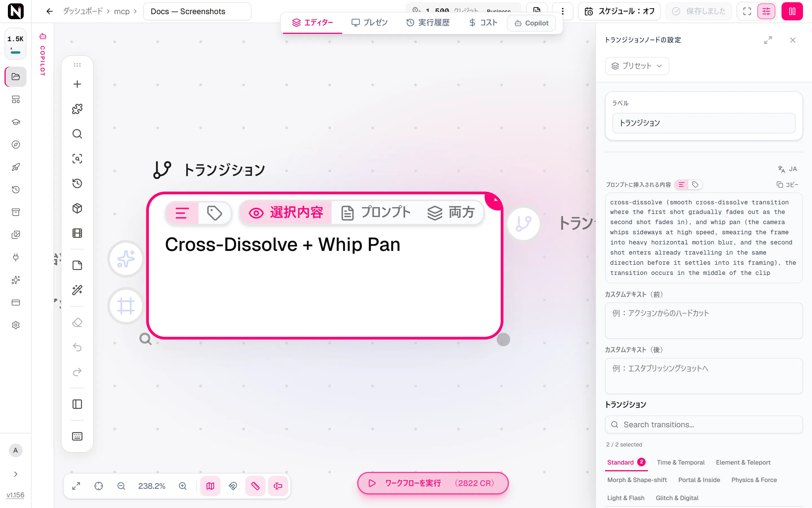Click the history clock tool in palette
Screen dimensions: 812x508
pos(77,183)
